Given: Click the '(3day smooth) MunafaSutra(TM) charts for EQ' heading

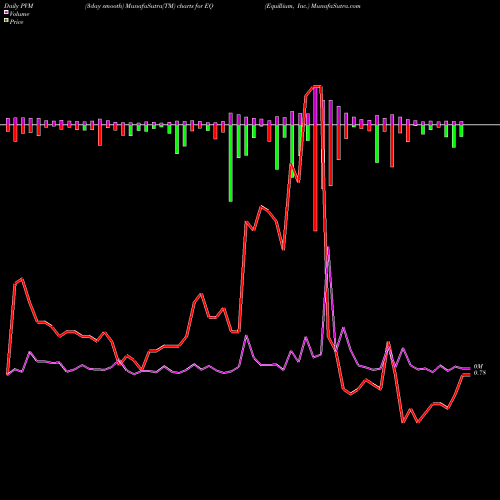Looking at the screenshot, I should click(x=149, y=6).
